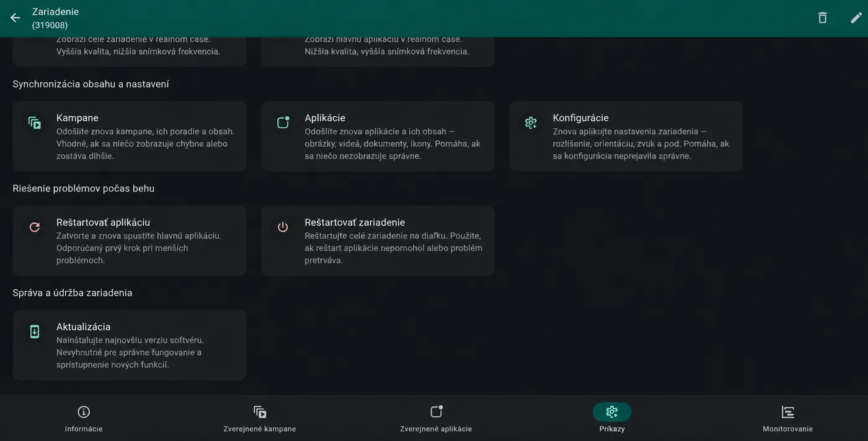Select the Príkazy tab
This screenshot has width=868, height=441.
click(x=612, y=419)
